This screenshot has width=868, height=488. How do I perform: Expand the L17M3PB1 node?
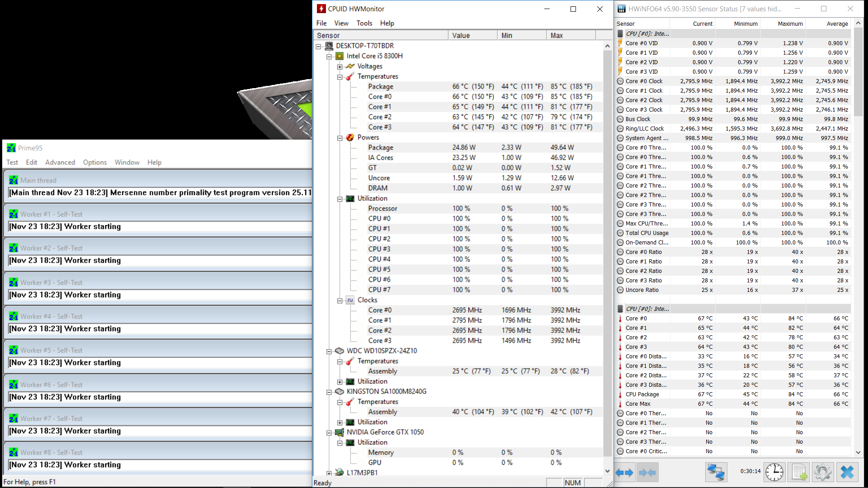[329, 473]
